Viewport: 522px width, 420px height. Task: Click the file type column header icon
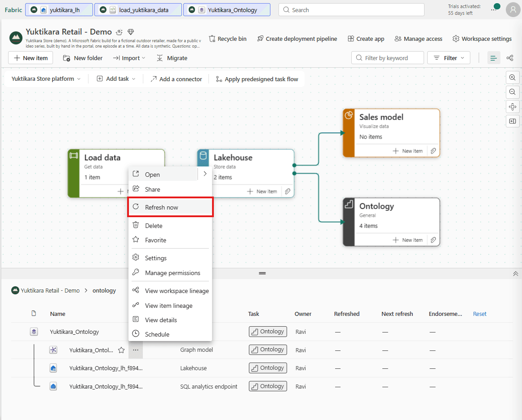coord(34,314)
